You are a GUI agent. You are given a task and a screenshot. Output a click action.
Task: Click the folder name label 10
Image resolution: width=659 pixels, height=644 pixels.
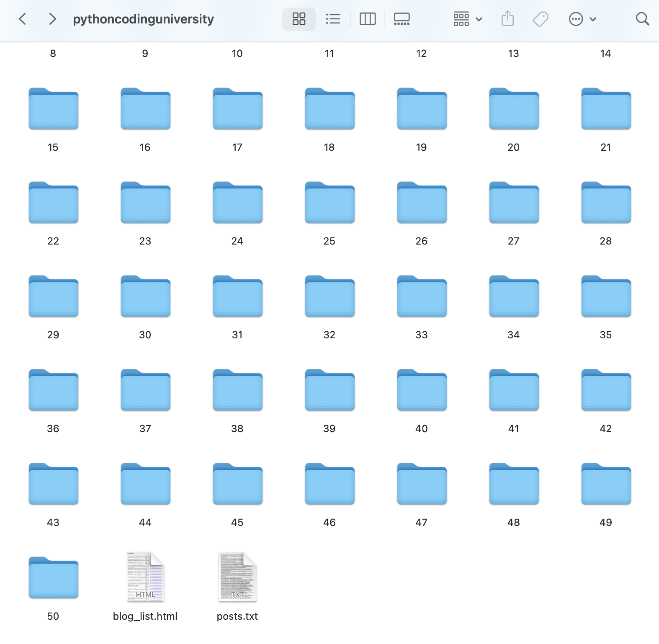pos(237,54)
